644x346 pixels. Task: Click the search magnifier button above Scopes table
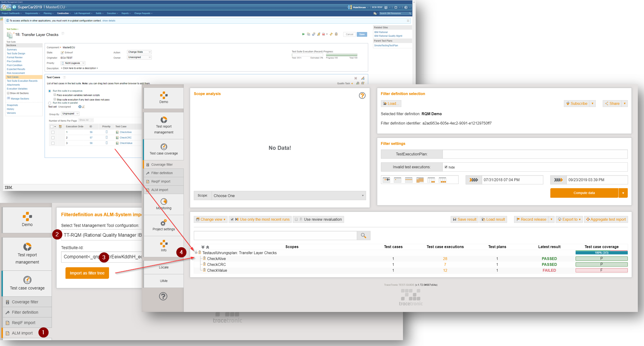pyautogui.click(x=363, y=236)
